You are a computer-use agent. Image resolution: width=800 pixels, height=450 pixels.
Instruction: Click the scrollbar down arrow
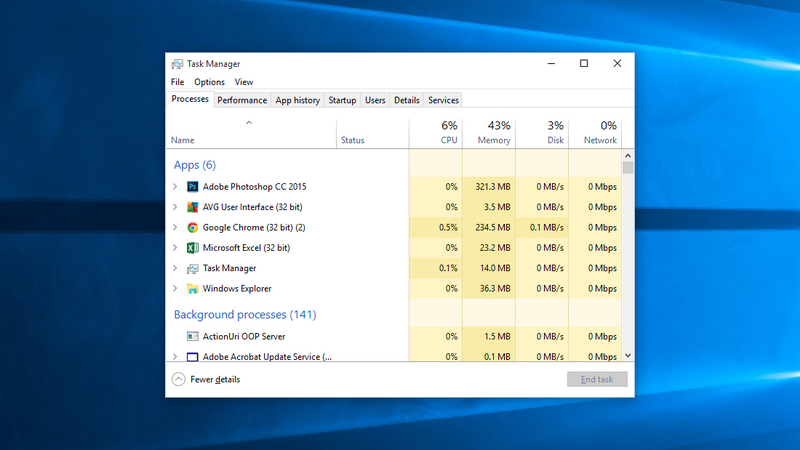coord(628,356)
